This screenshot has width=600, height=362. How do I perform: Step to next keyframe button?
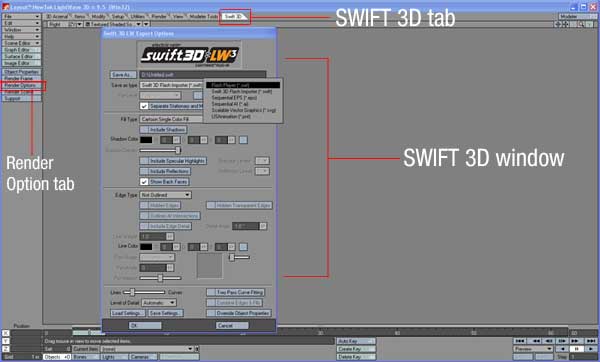pyautogui.click(x=576, y=341)
